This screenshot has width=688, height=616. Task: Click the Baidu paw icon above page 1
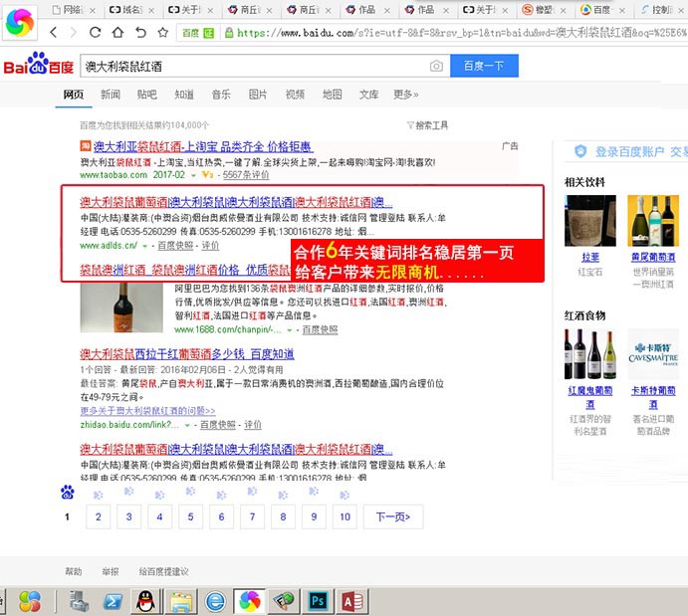pyautogui.click(x=67, y=492)
